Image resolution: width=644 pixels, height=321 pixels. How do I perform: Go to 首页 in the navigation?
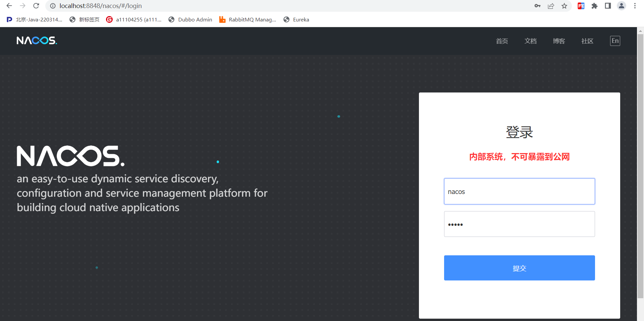502,41
